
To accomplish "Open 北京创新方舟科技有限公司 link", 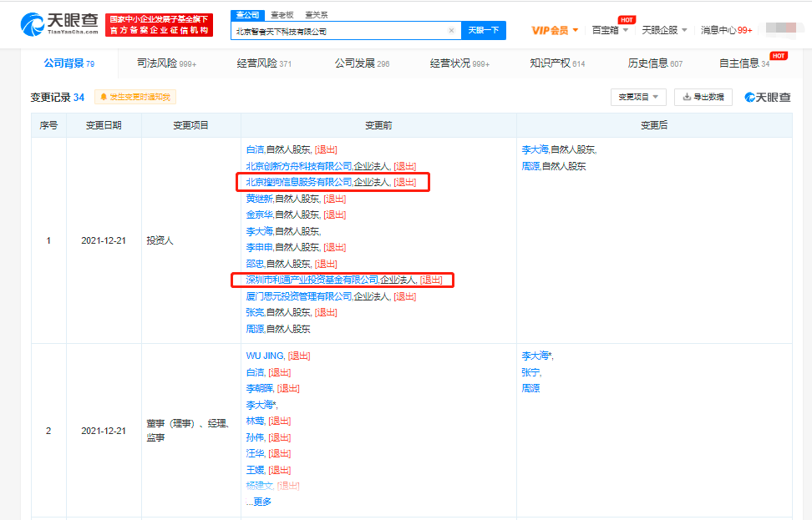I will click(299, 166).
